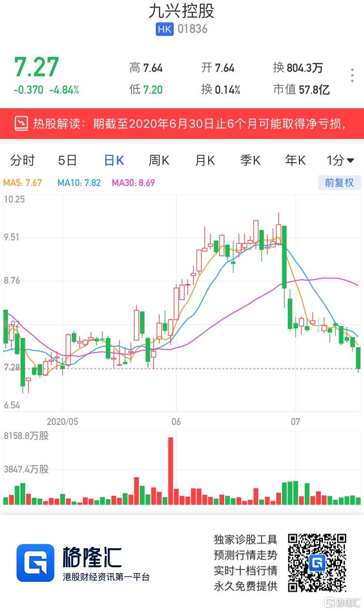Tap the MA5: 7.67 indicator label

[x=22, y=183]
